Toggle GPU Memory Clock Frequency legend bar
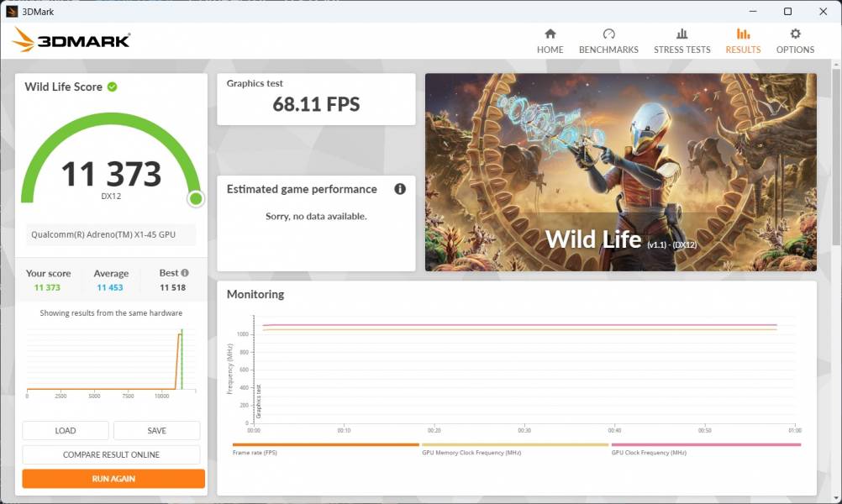Screen dimensions: 842x504 click(x=515, y=444)
